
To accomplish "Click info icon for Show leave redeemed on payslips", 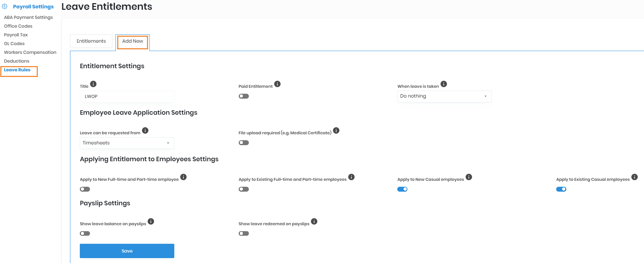I will coord(314,221).
